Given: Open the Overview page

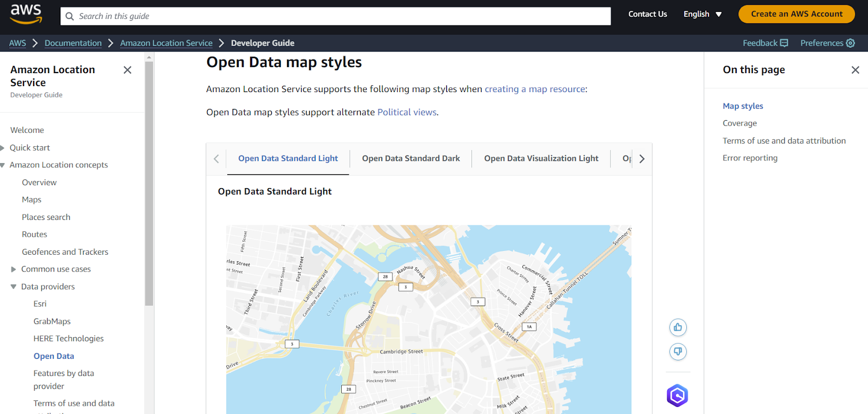Looking at the screenshot, I should click(39, 183).
